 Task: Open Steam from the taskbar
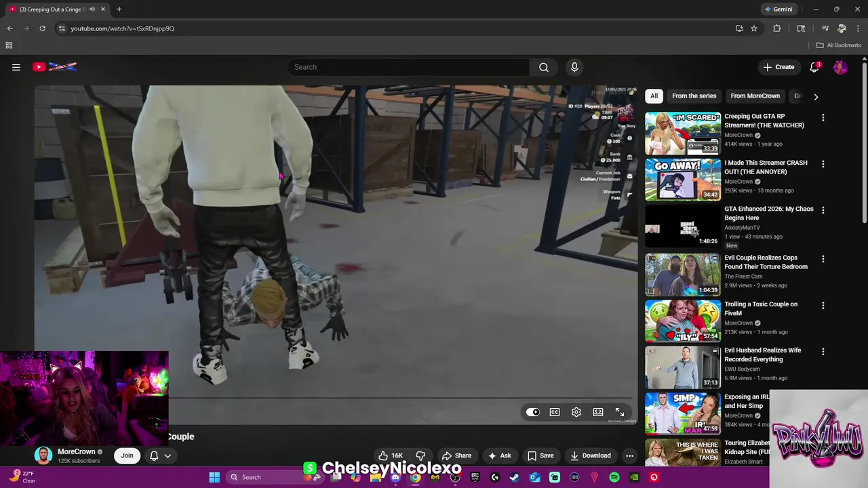coord(514,477)
